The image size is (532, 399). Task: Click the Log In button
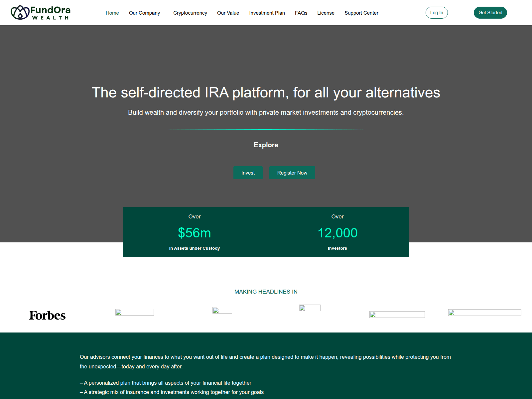[x=437, y=13]
